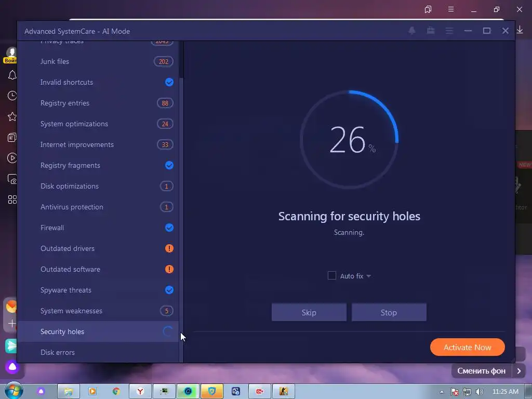Open the Windows Start button
The image size is (532, 399).
pyautogui.click(x=14, y=391)
